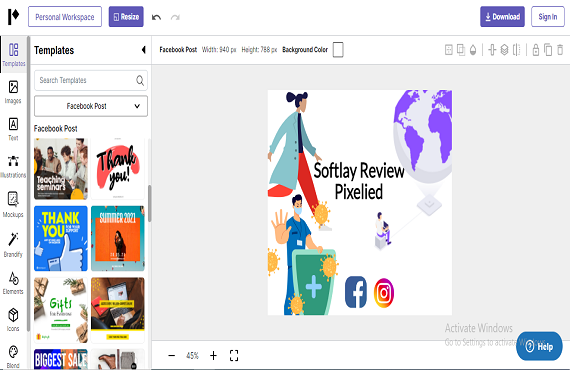Screen dimensions: 570x370
Task: Click the search magnifier icon
Action: pos(140,80)
